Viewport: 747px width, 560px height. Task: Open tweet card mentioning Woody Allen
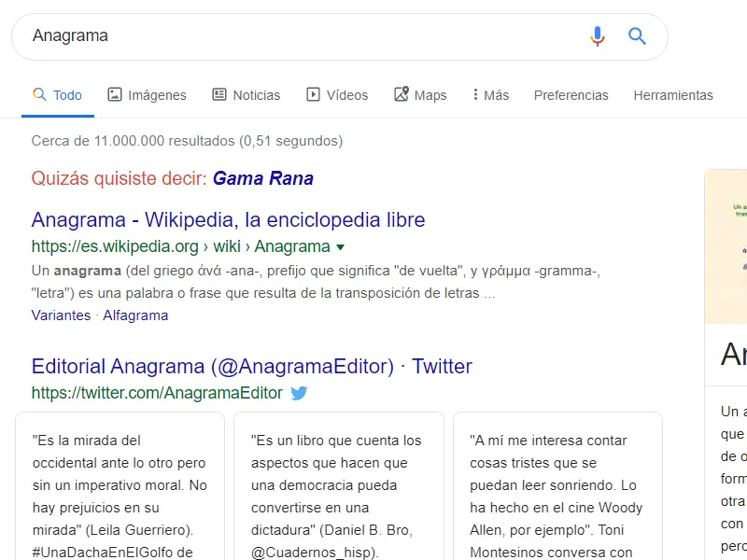pos(557,486)
